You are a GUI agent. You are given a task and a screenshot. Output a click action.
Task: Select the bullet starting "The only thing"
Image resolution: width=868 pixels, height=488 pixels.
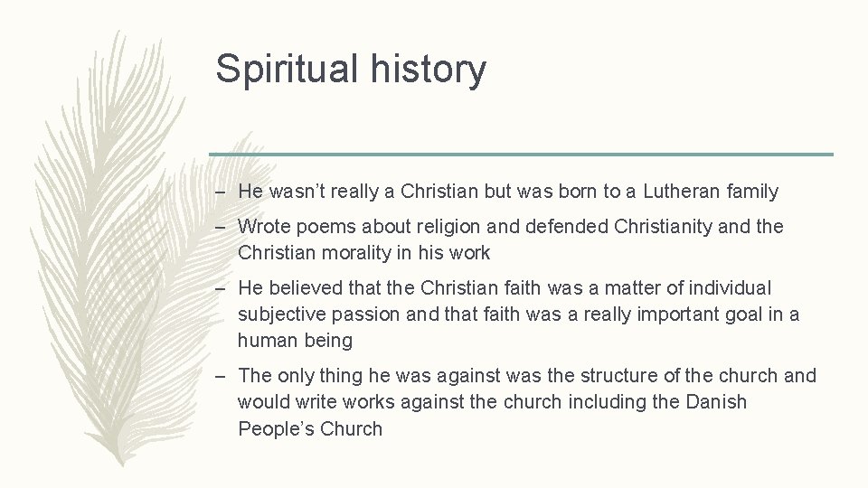(526, 401)
